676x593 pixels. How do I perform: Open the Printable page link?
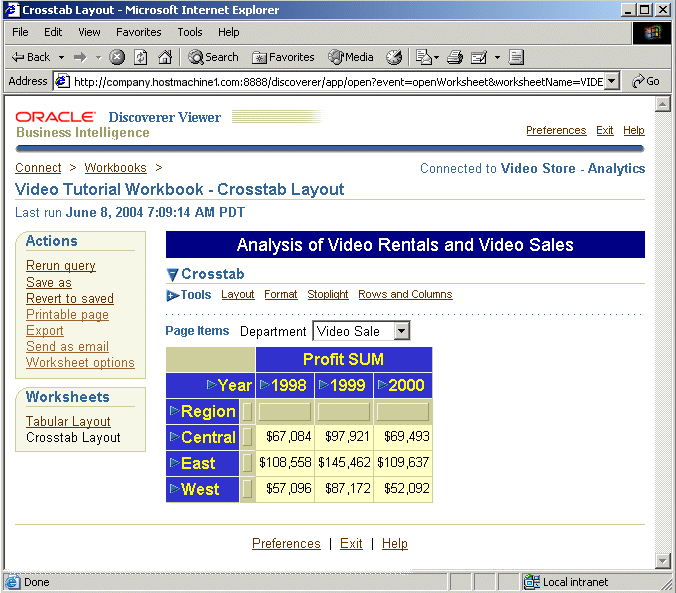(67, 314)
